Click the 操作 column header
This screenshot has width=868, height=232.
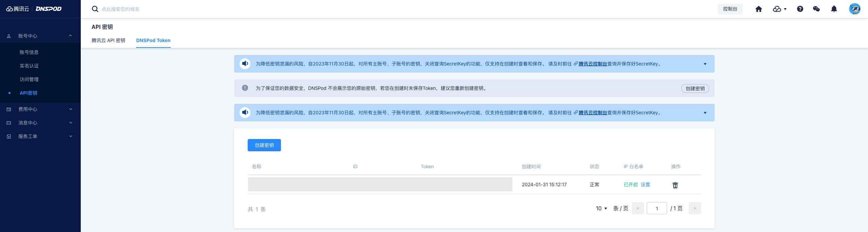pyautogui.click(x=676, y=167)
